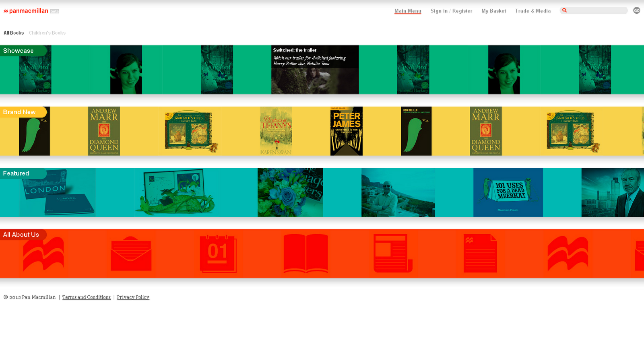Open the Privacy Policy link

pos(133,297)
